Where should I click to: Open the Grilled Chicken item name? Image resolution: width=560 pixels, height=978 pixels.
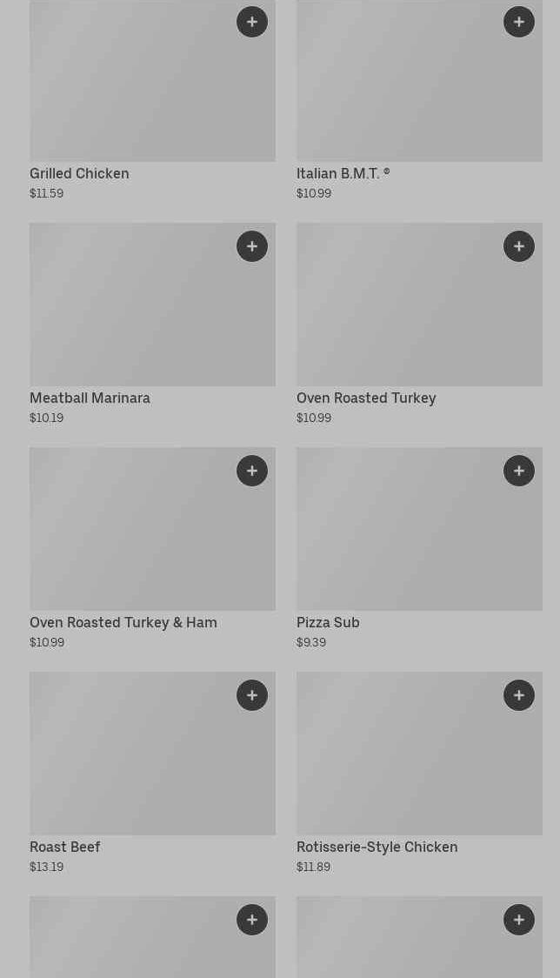point(79,173)
